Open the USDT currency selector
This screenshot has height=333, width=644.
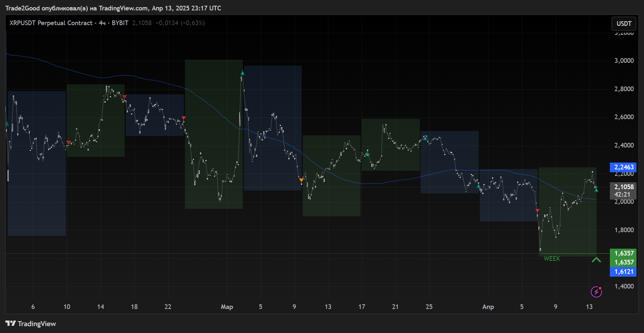click(624, 24)
